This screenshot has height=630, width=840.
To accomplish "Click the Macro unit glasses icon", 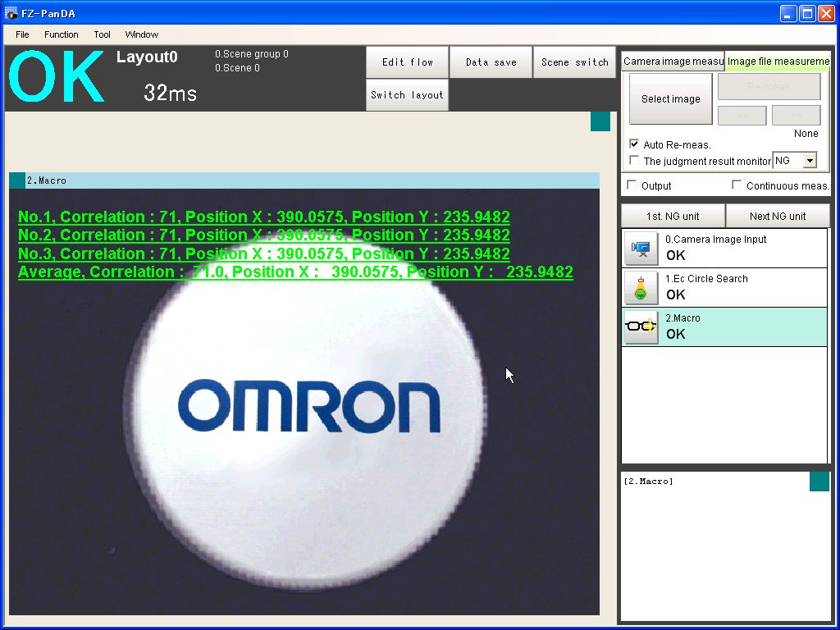I will (x=641, y=326).
